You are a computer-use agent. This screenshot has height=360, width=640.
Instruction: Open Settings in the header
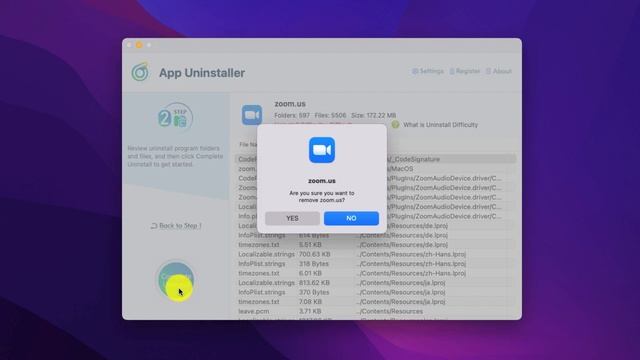tap(428, 71)
